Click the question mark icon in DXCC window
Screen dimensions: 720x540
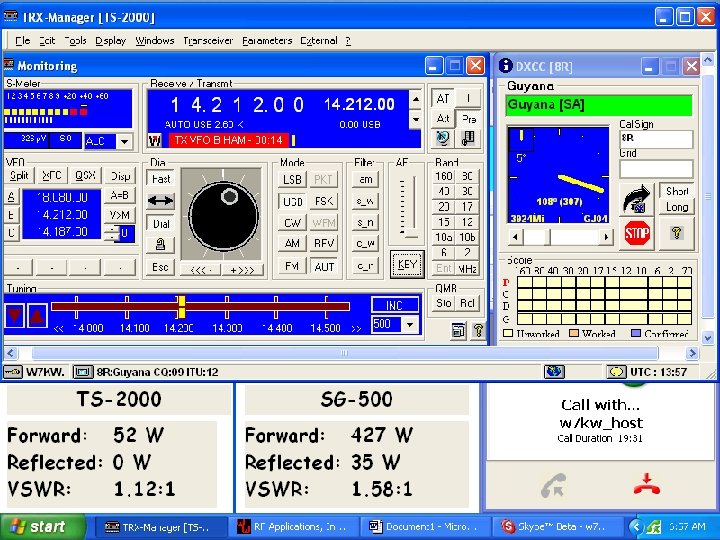point(676,233)
